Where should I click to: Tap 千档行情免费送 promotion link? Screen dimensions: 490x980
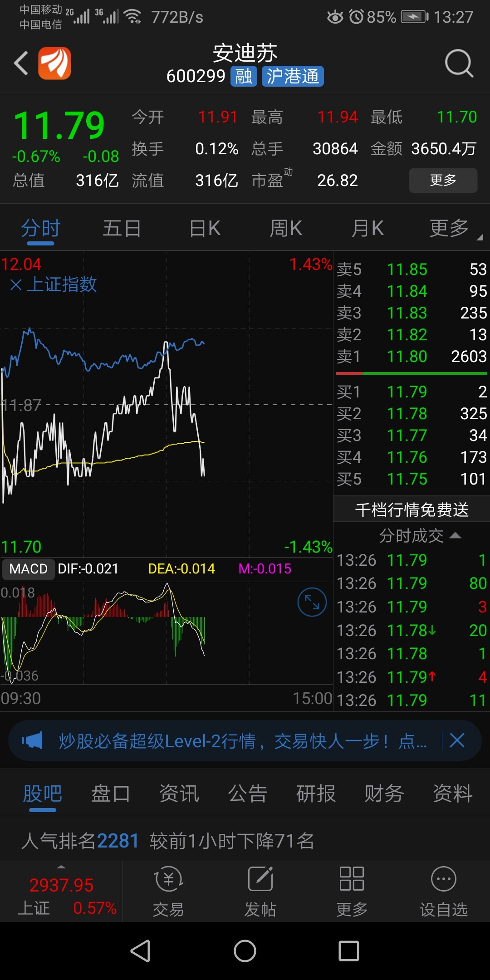click(x=412, y=510)
